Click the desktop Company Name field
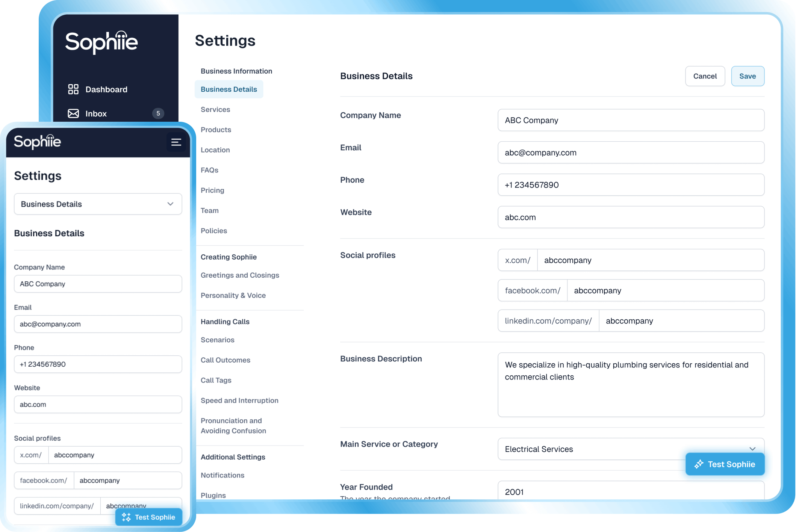Image resolution: width=796 pixels, height=532 pixels. pos(631,120)
